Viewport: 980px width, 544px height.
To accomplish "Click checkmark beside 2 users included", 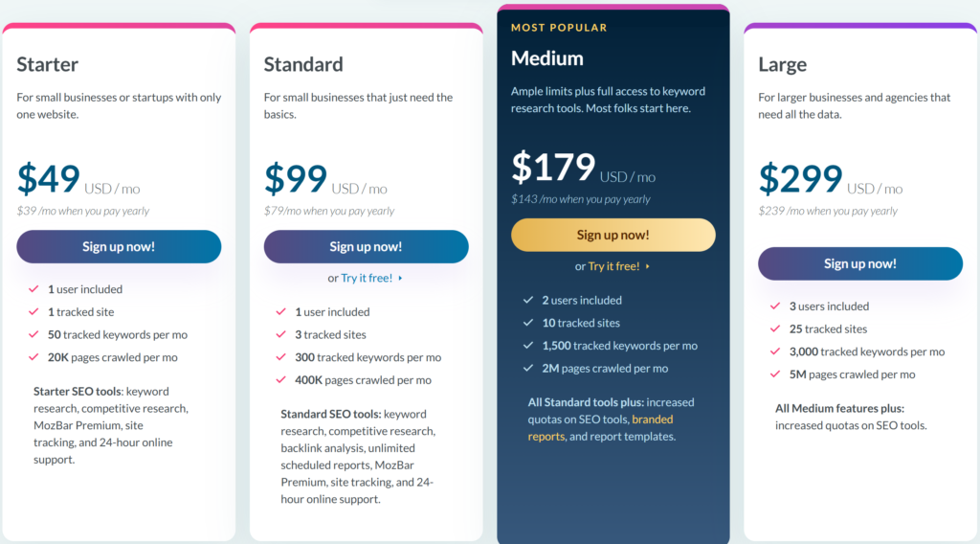I will [x=528, y=300].
